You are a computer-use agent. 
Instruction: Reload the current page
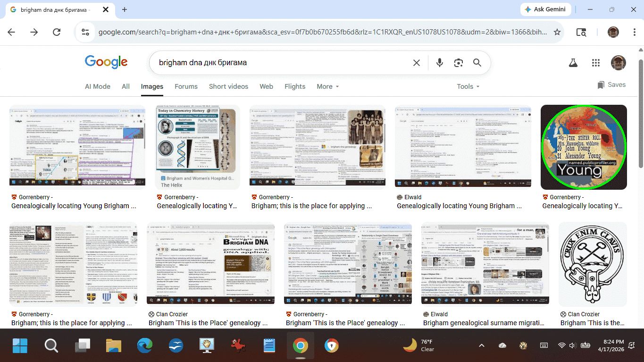pyautogui.click(x=57, y=32)
